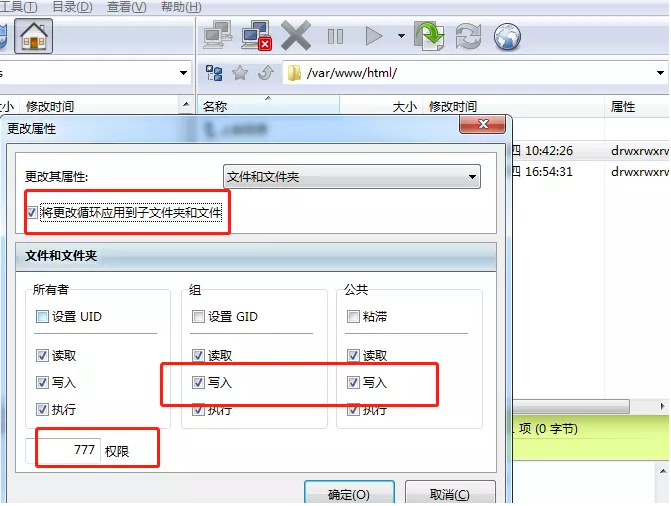Click the favorites star icon
This screenshot has width=671, height=506.
click(x=240, y=73)
